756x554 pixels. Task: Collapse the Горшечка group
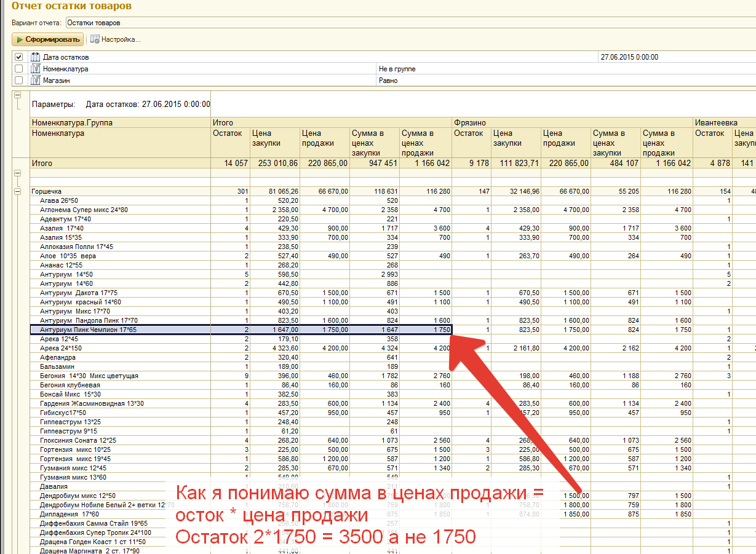coord(18,192)
